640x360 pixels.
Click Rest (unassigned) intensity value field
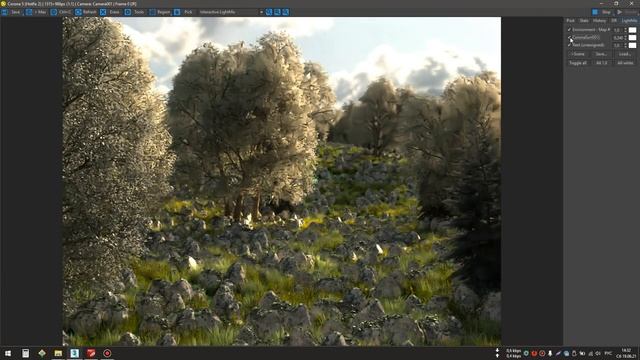[x=618, y=45]
